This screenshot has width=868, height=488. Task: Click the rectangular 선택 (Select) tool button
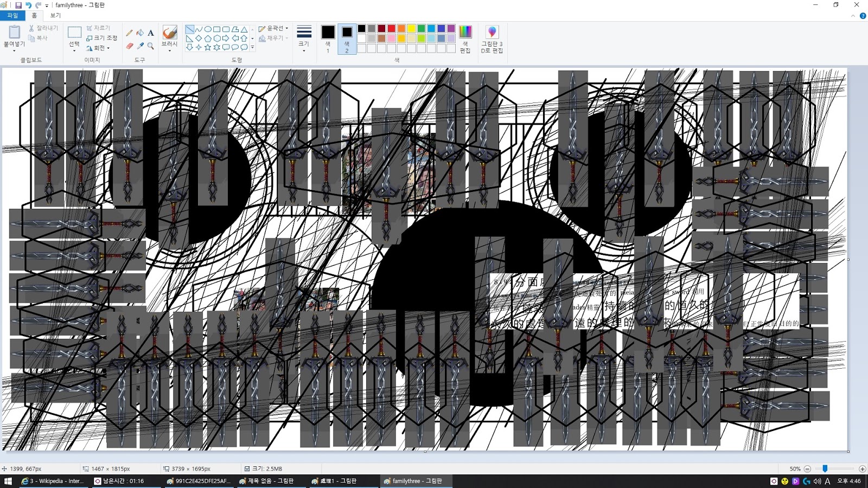pos(74,33)
